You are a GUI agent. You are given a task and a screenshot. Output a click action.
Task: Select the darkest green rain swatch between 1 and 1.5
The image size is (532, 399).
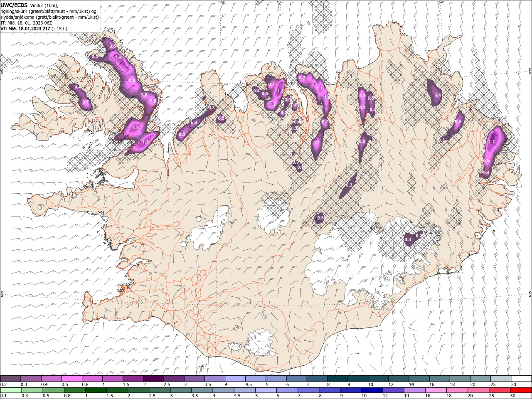96,390
